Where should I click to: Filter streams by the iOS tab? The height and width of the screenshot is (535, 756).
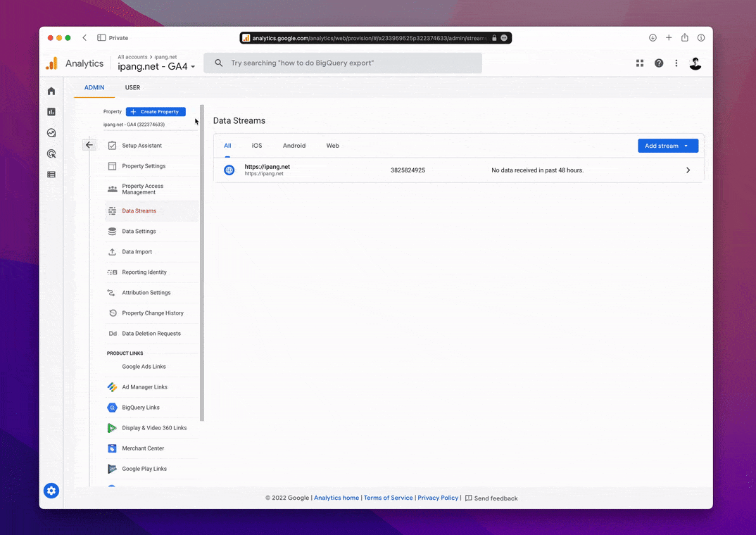click(257, 146)
